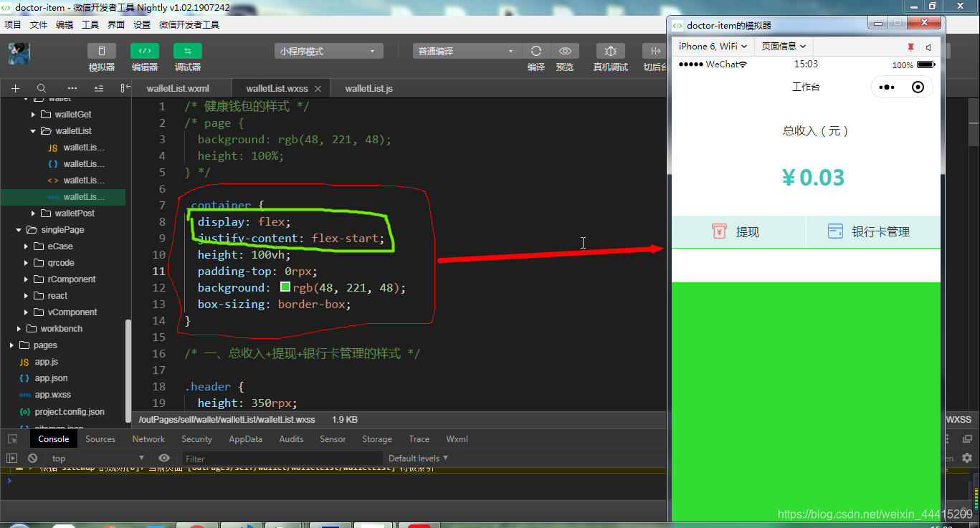
Task: Click the 提现 button in simulator
Action: (x=738, y=232)
